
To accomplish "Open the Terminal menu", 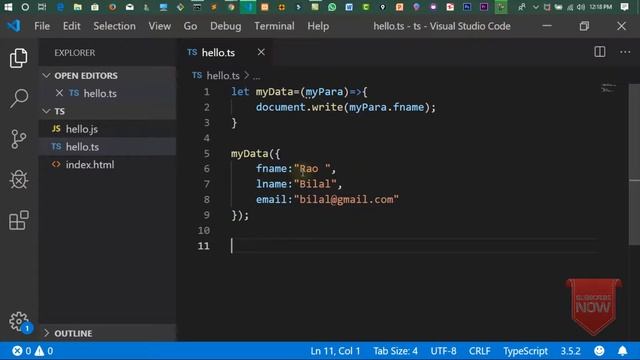I will [274, 26].
